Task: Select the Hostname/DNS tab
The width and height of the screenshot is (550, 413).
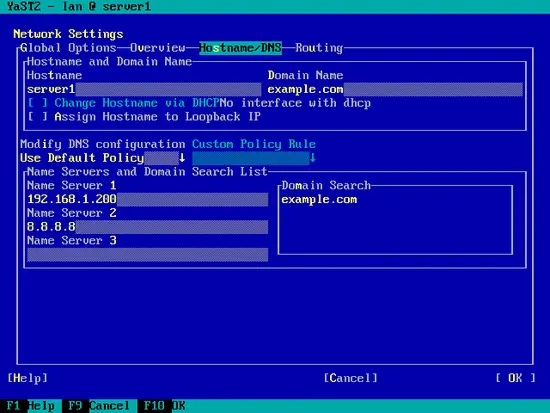Action: tap(240, 48)
